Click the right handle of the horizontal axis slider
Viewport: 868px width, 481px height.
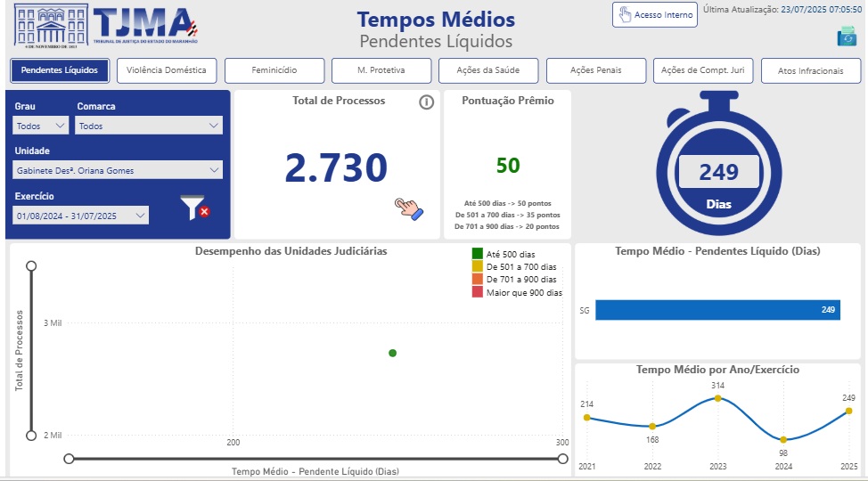[562, 459]
